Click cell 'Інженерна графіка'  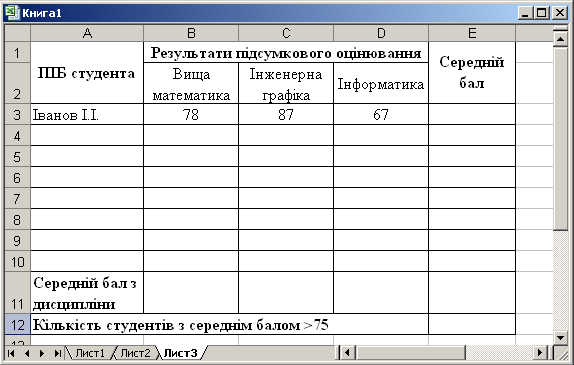[286, 83]
